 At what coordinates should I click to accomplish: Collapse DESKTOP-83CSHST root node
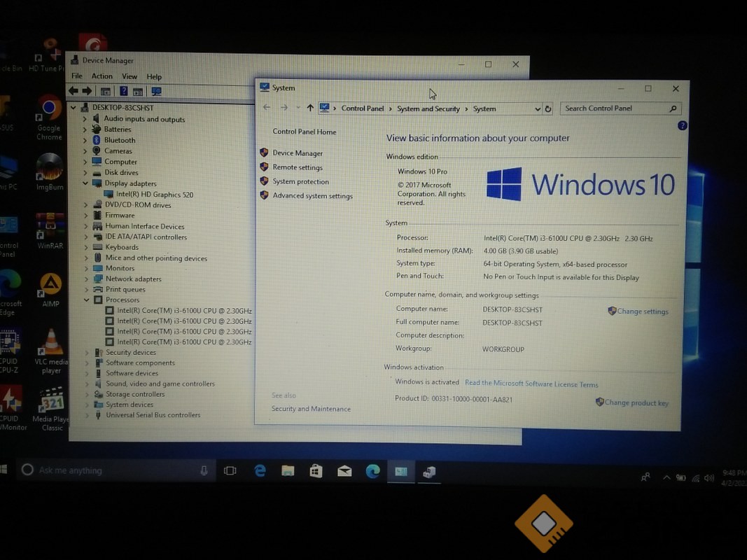click(x=74, y=108)
